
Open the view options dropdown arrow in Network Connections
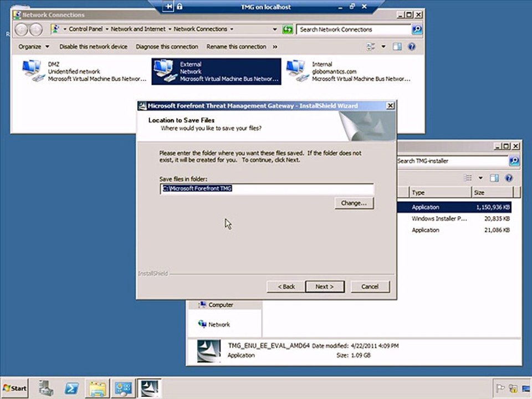(383, 47)
